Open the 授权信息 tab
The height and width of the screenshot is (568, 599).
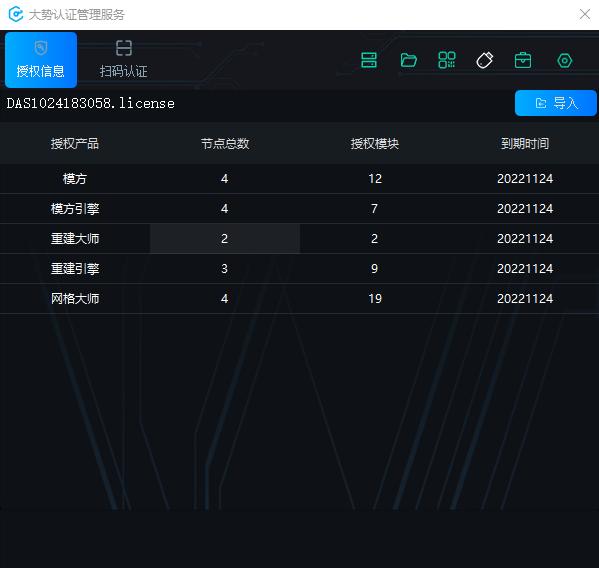coord(41,60)
